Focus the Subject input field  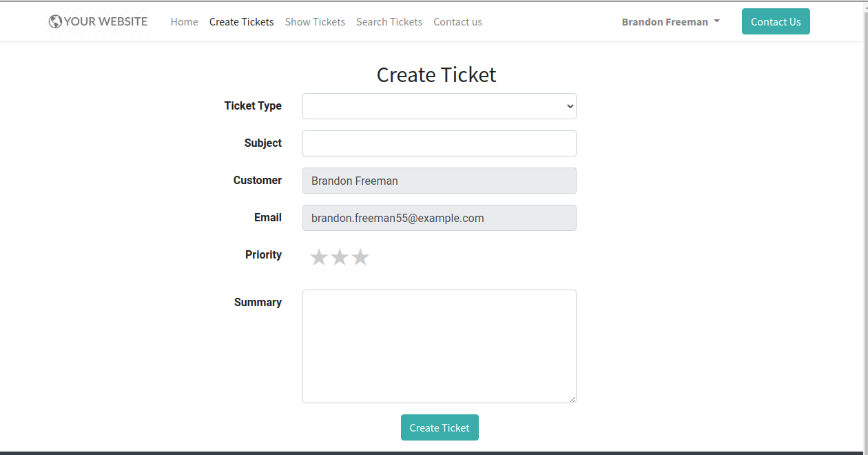click(440, 143)
